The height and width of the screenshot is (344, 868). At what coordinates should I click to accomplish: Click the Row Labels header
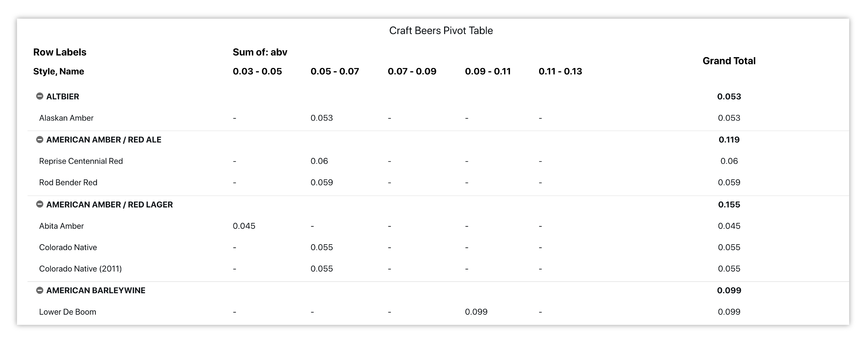60,52
